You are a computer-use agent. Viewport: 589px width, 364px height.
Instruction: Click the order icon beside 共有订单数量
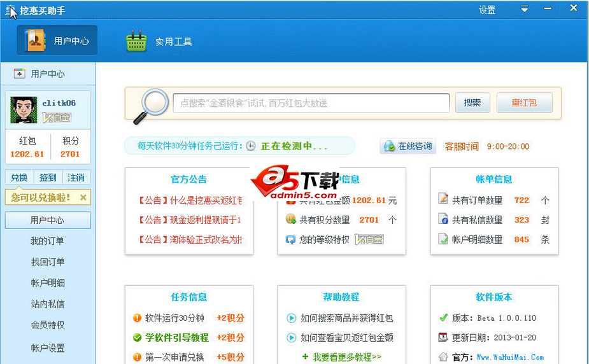[443, 199]
